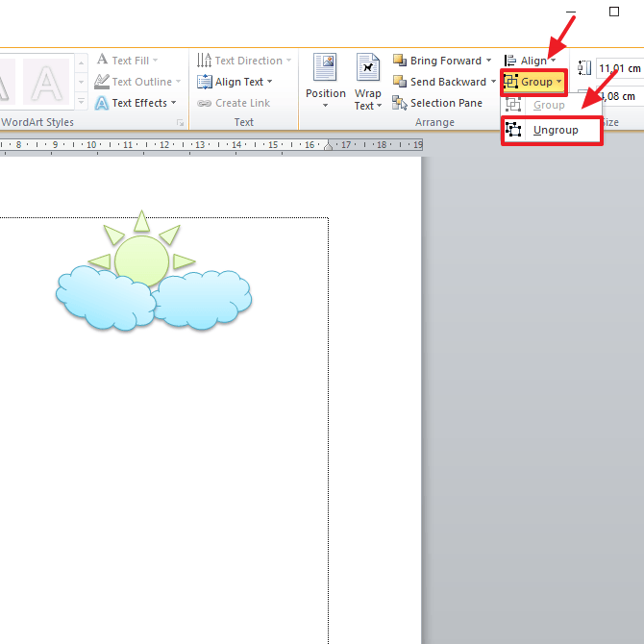Select the left blue cloud shape

[106, 298]
